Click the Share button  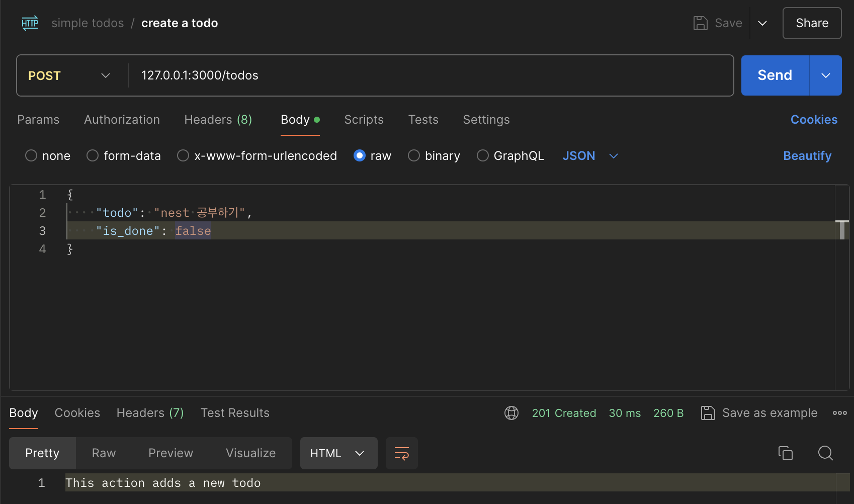[x=812, y=23]
